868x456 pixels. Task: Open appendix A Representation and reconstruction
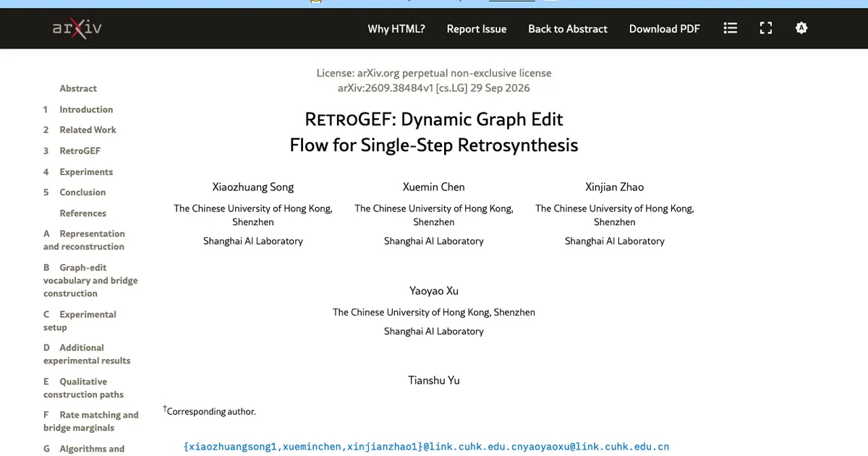(x=84, y=240)
